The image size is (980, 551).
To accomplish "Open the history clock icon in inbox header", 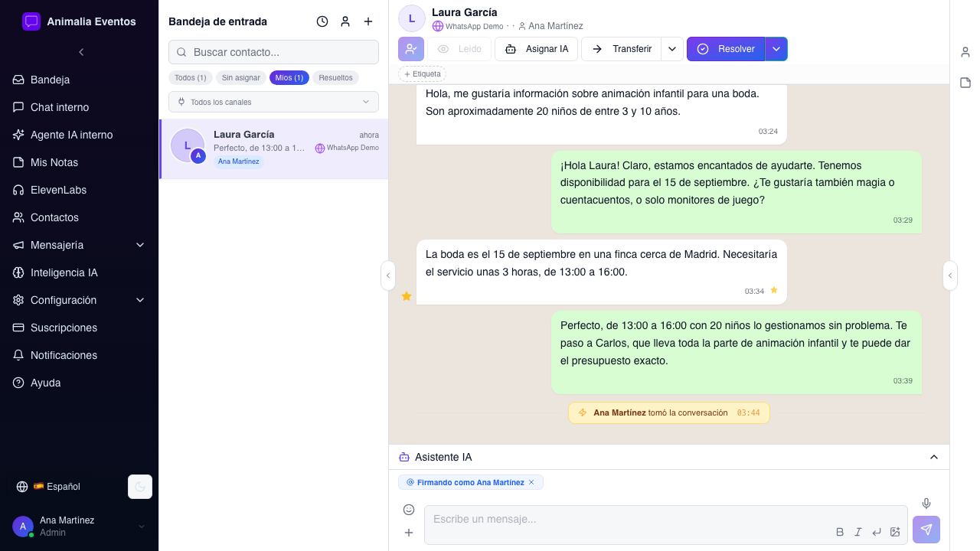I will click(x=322, y=21).
